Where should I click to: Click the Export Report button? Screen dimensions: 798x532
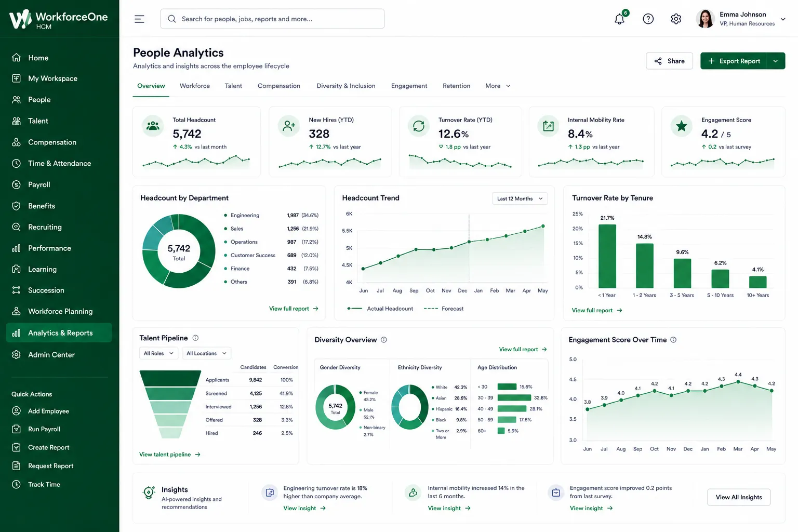pos(734,61)
